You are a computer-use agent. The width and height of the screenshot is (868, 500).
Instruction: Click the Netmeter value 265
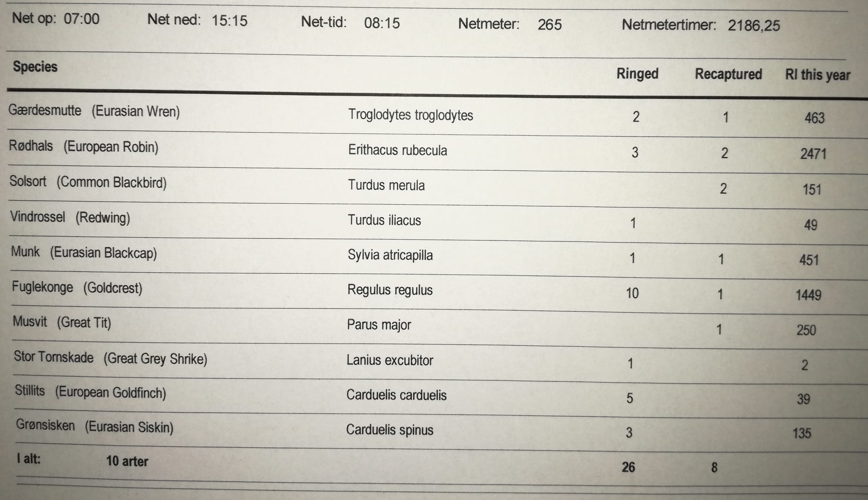550,24
